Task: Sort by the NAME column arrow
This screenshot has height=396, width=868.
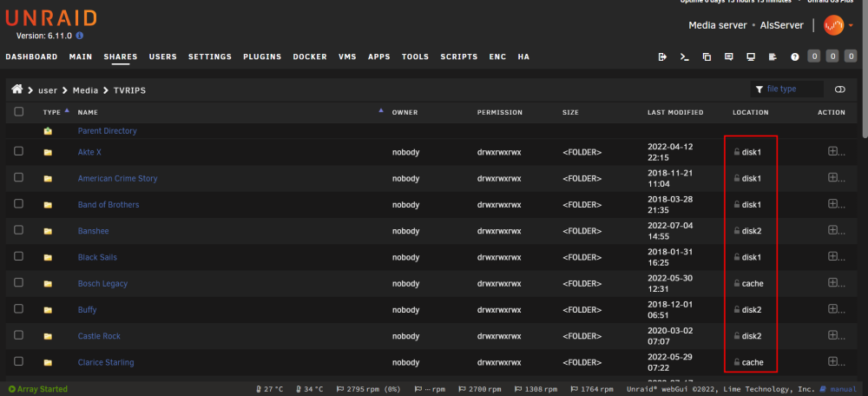Action: click(381, 110)
